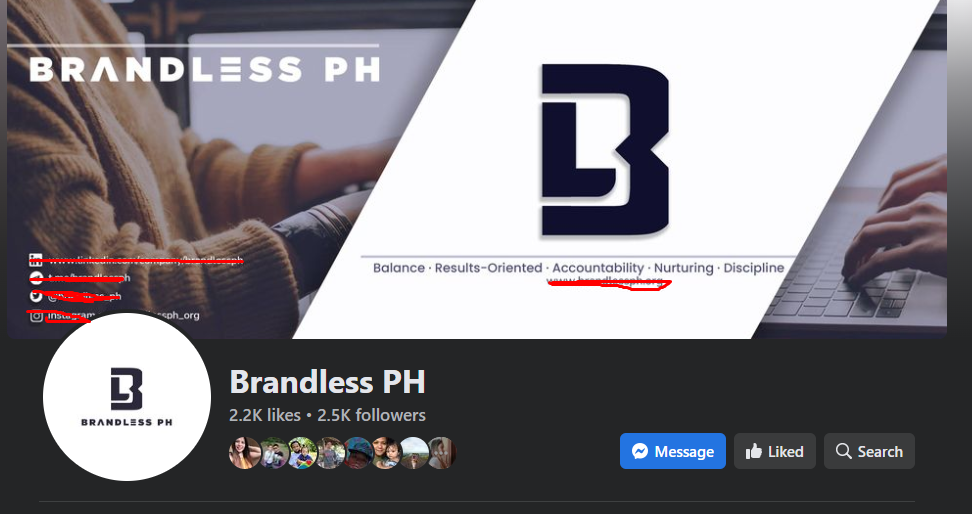The image size is (972, 514).
Task: Open the follower avatar of woman holding a baby
Action: [x=386, y=453]
